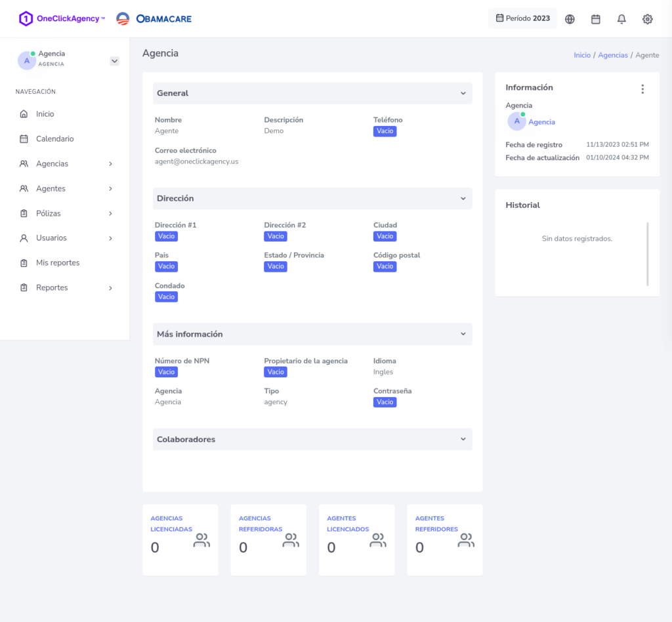Collapse the Dirección section
672x622 pixels.
pyautogui.click(x=463, y=198)
